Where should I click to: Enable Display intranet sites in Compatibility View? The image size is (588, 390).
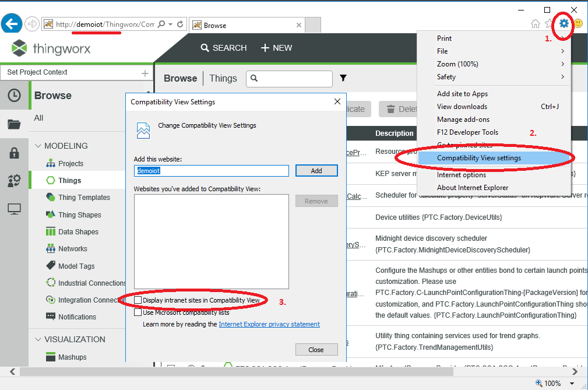click(138, 299)
